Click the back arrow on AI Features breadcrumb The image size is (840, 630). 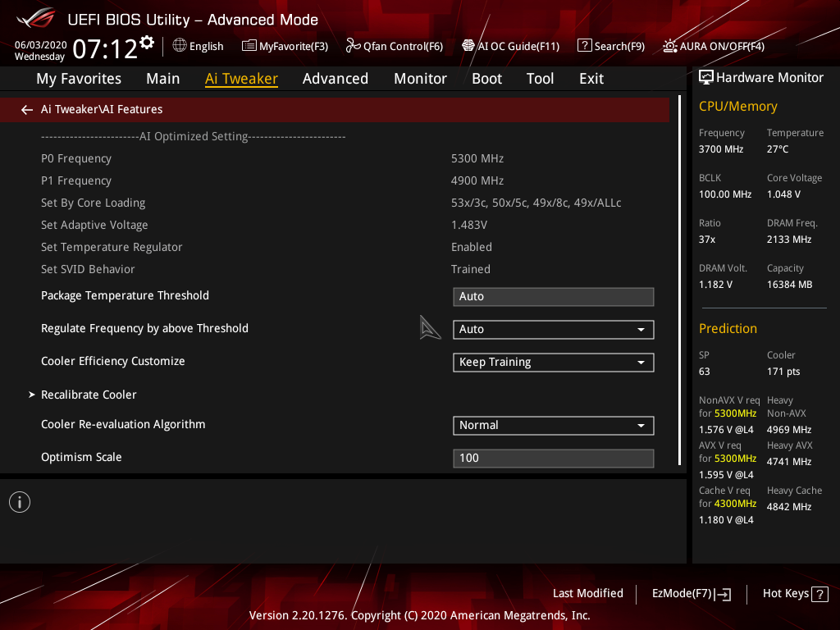click(x=26, y=108)
